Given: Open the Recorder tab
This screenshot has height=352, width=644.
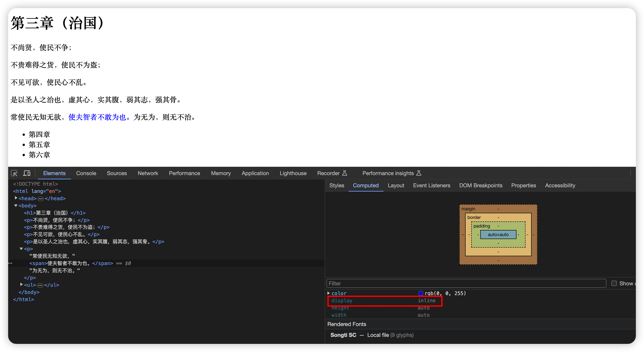Looking at the screenshot, I should point(332,173).
